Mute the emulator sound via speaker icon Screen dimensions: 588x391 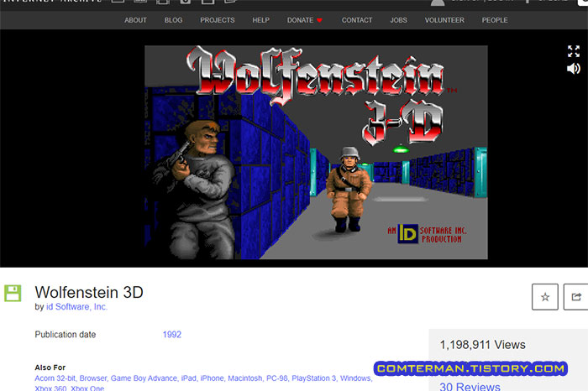pos(574,69)
